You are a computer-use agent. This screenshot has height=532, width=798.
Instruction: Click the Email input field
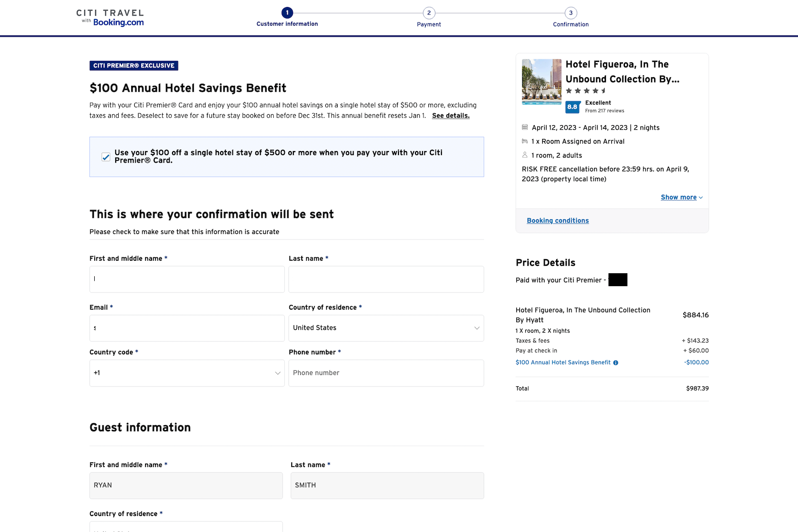click(x=187, y=328)
